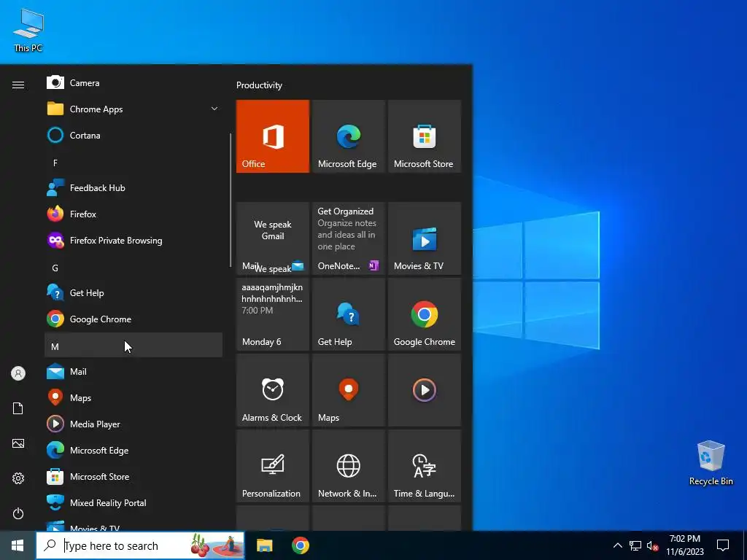Image resolution: width=747 pixels, height=560 pixels.
Task: Open Firefox Private Browsing
Action: 133,240
